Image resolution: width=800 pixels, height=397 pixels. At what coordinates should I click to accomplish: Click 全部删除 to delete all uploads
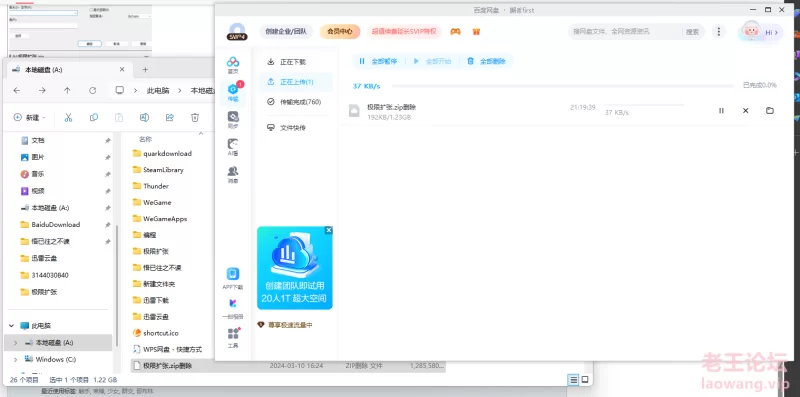487,61
